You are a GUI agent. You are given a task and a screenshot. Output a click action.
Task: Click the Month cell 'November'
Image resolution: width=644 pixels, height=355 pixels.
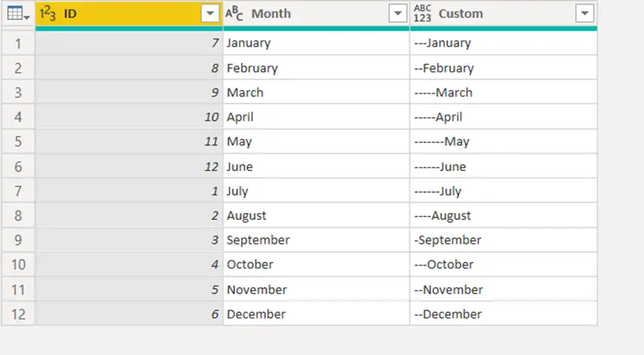click(x=316, y=290)
